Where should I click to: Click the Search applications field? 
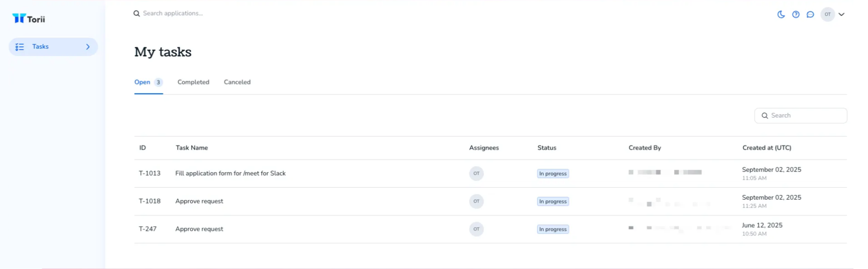[x=173, y=13]
